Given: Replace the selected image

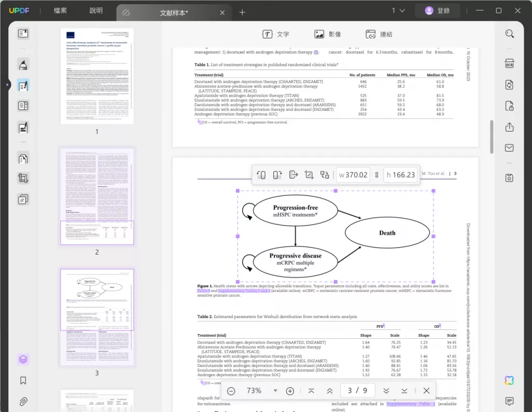Looking at the screenshot, I should coord(325,175).
